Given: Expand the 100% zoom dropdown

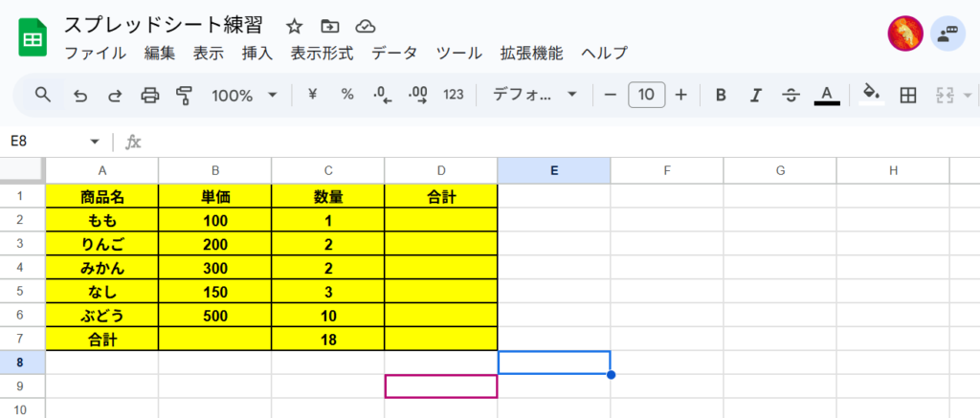Looking at the screenshot, I should point(244,96).
